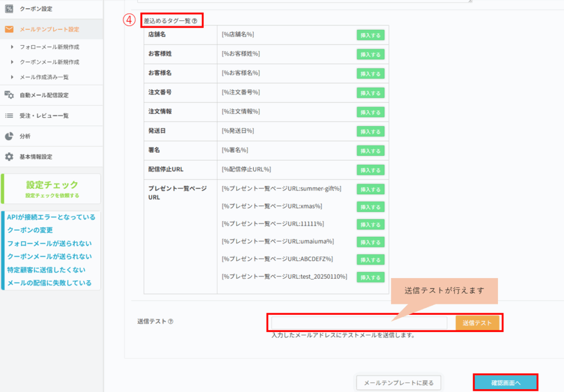Click help icon next to 差込めるタグ一覧

194,21
